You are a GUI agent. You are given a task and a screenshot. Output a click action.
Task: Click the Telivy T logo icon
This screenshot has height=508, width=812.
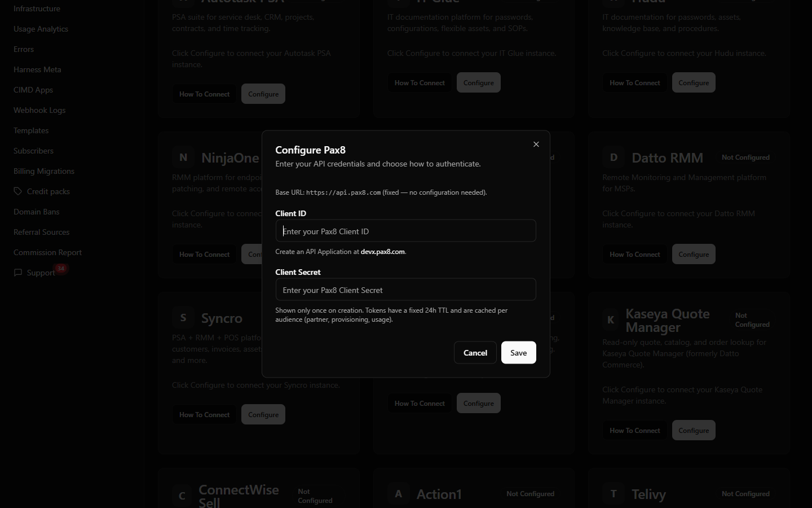click(614, 494)
